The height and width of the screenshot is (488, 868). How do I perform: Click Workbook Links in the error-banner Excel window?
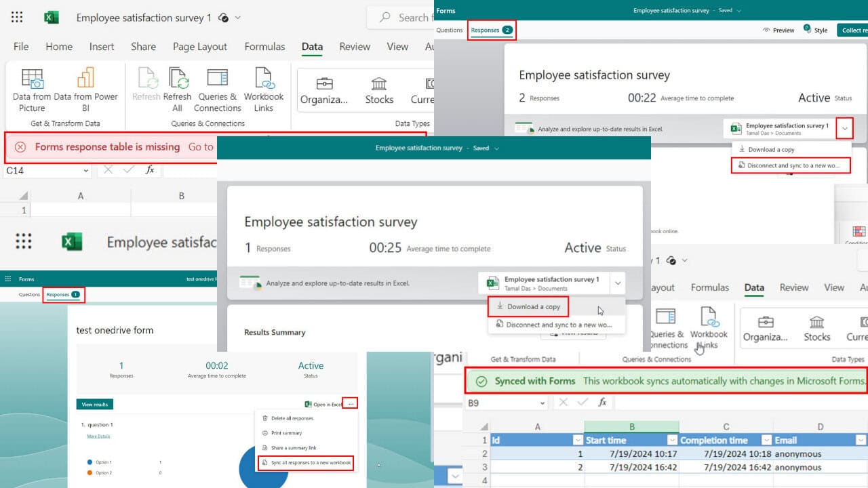point(264,90)
